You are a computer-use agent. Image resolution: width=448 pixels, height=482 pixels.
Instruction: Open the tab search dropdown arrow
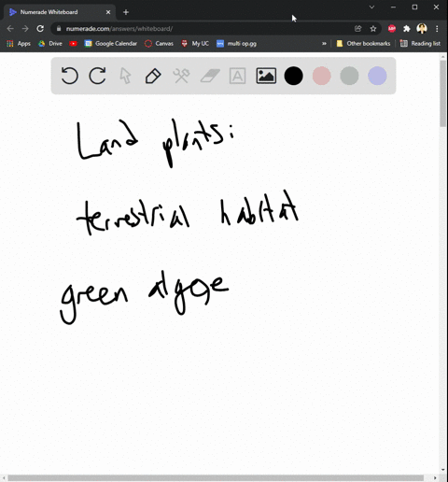coord(371,7)
